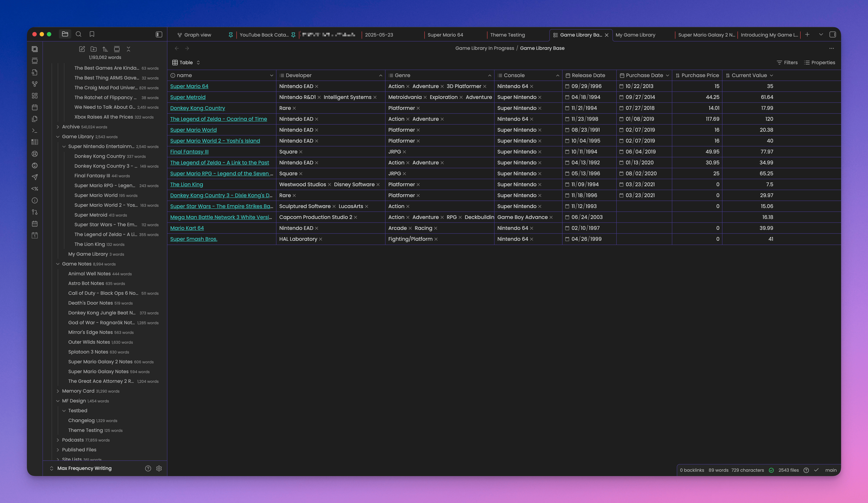Collapse all folders in file explorer
The image size is (868, 503).
(x=128, y=49)
